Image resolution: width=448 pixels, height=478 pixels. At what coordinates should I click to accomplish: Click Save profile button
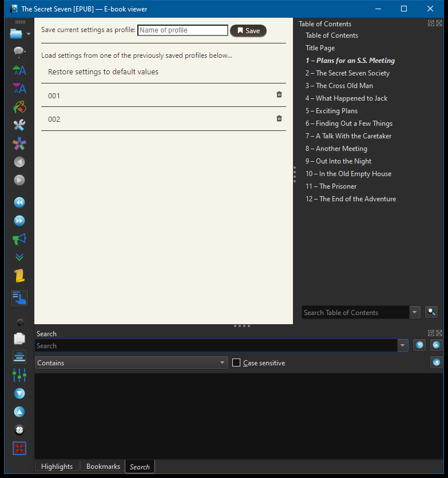(248, 31)
